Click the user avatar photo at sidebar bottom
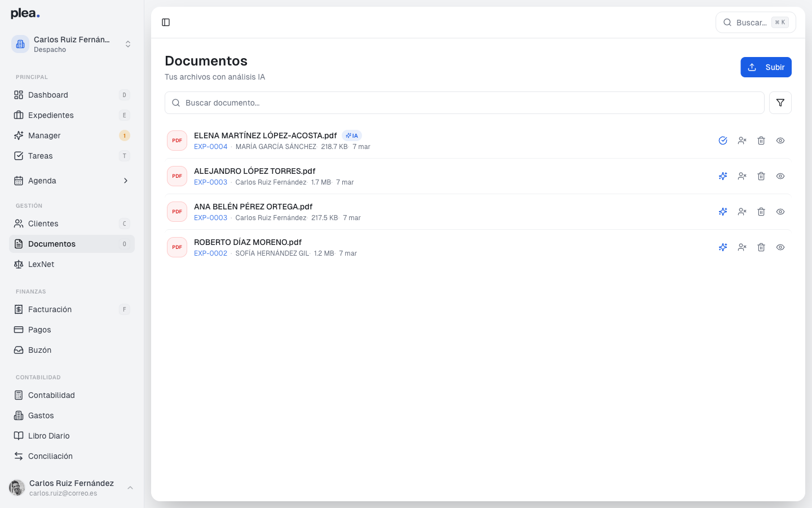 point(17,488)
